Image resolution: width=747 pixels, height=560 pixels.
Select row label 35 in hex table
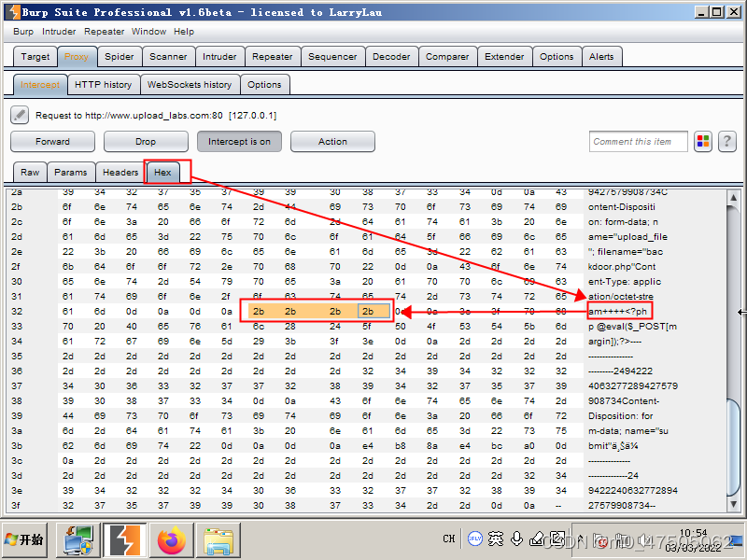point(16,357)
